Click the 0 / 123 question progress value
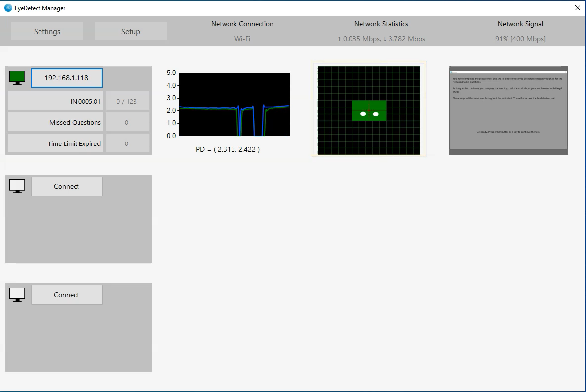The width and height of the screenshot is (586, 392). 127,101
